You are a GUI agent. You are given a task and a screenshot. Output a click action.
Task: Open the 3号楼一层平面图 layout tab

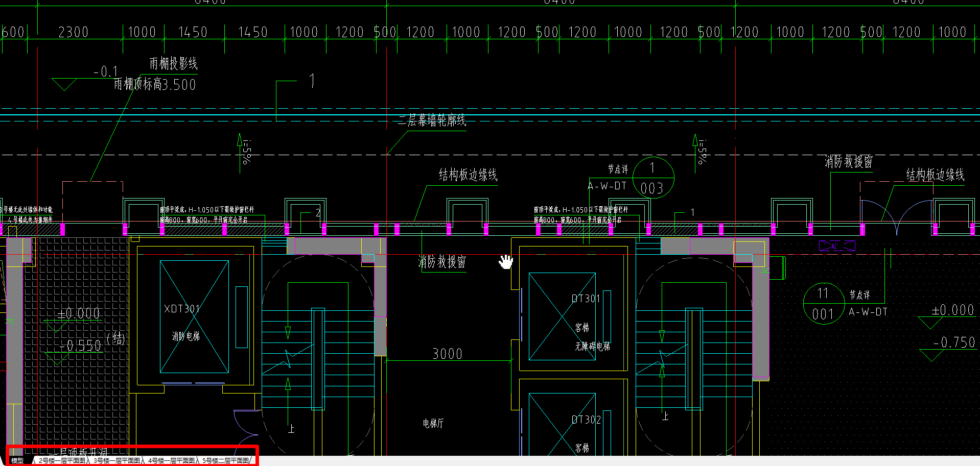[x=116, y=460]
